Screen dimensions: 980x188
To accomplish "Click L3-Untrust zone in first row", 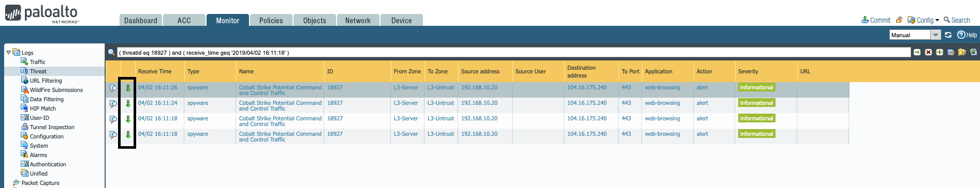I will click(x=441, y=87).
